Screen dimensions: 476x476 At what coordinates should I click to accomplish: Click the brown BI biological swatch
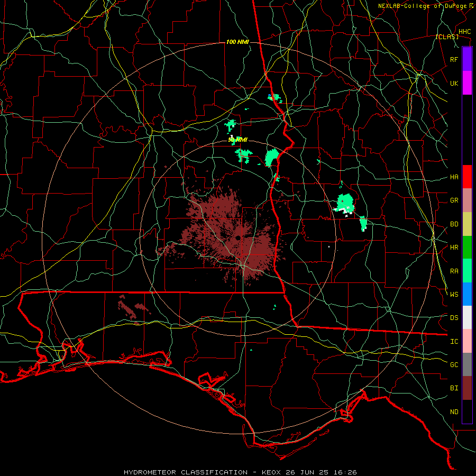point(467,388)
